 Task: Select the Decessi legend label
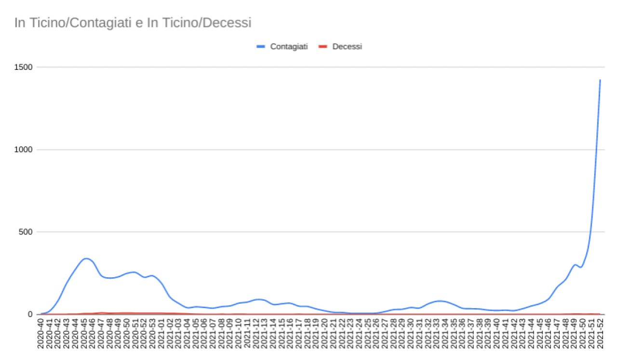click(x=347, y=47)
